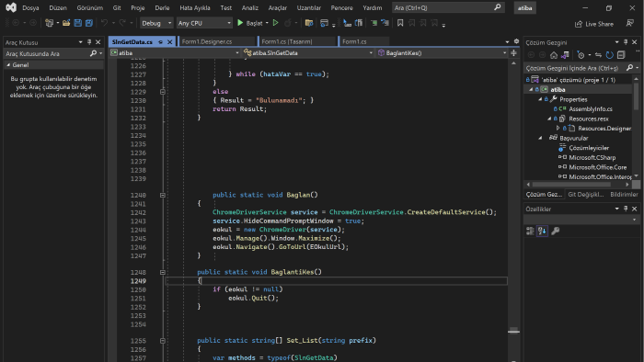Toggle a bookmark with the bookmark icon
This screenshot has height=362, width=644.
click(400, 23)
